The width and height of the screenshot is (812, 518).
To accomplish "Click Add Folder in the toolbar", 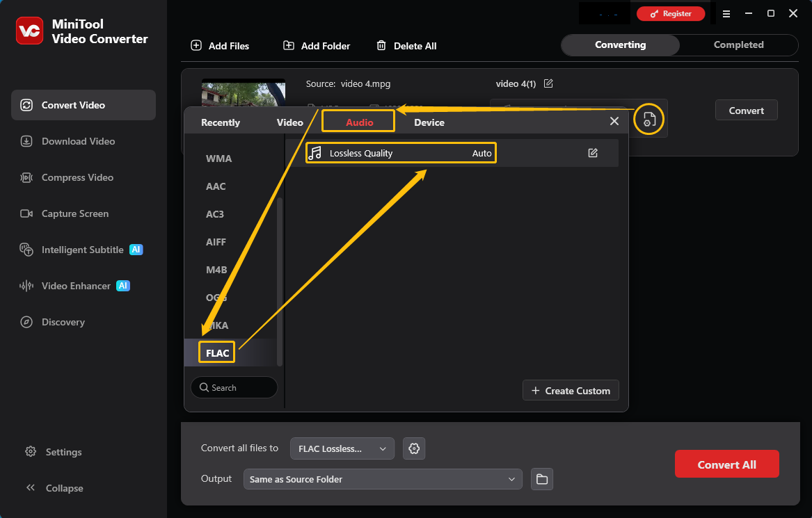I will pyautogui.click(x=317, y=46).
